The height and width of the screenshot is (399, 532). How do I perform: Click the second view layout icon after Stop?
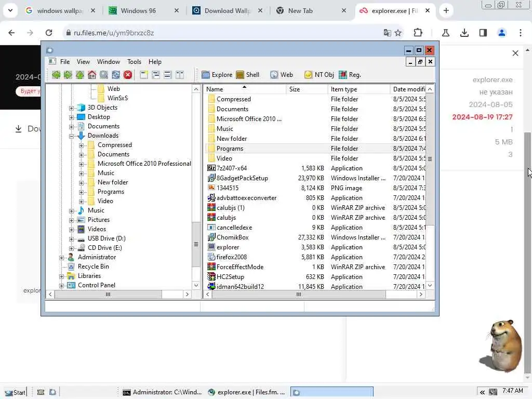coord(156,75)
